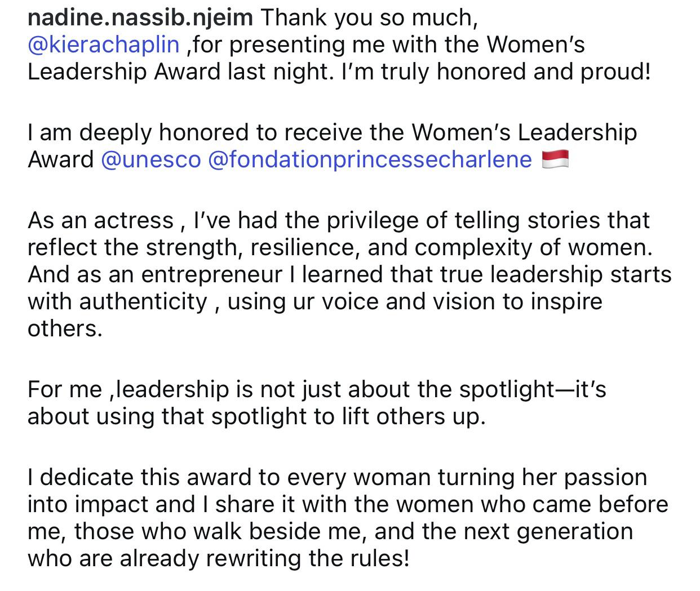Click the "already rewriting the rules!" text
This screenshot has width=700, height=591.
tap(264, 558)
